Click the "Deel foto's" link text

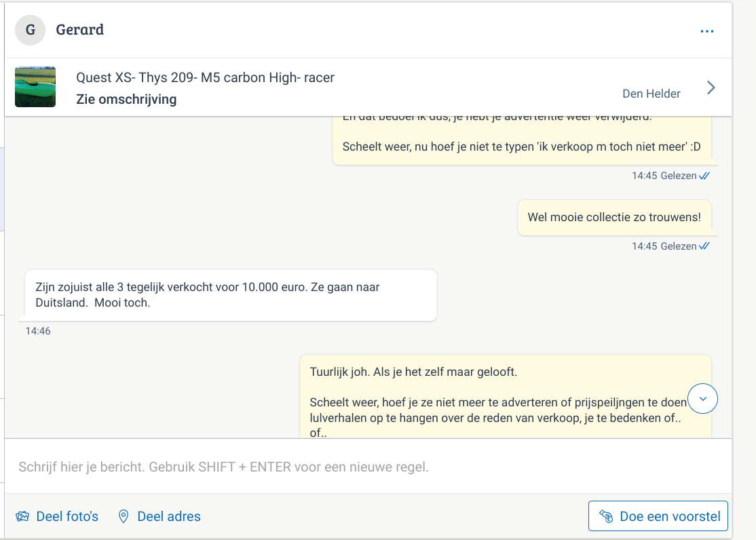67,516
